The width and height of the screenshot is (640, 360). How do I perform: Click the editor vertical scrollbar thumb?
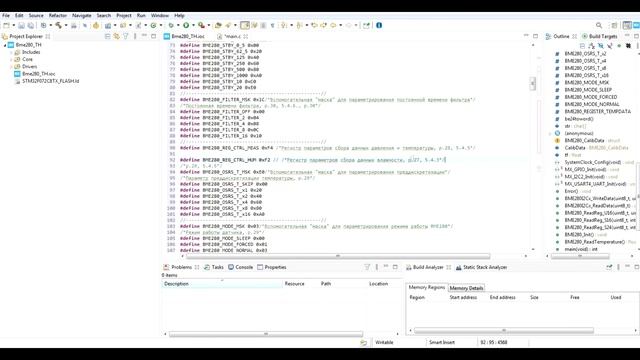(x=533, y=83)
